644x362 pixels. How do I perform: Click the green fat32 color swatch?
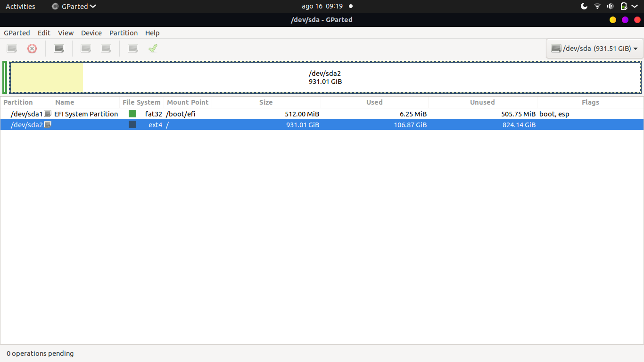coord(132,114)
